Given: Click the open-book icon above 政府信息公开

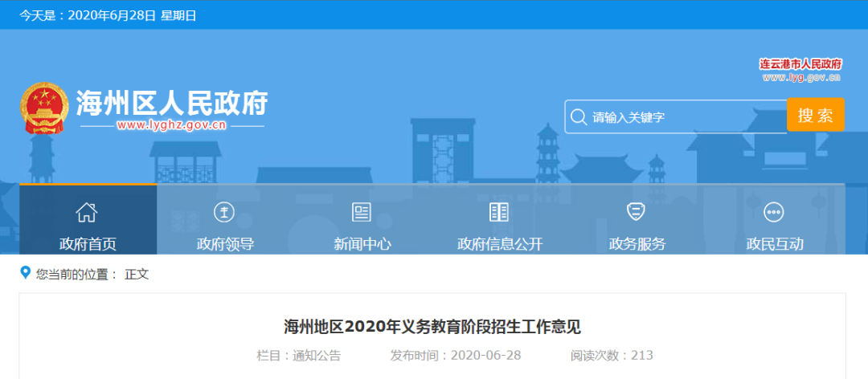Looking at the screenshot, I should point(499,212).
